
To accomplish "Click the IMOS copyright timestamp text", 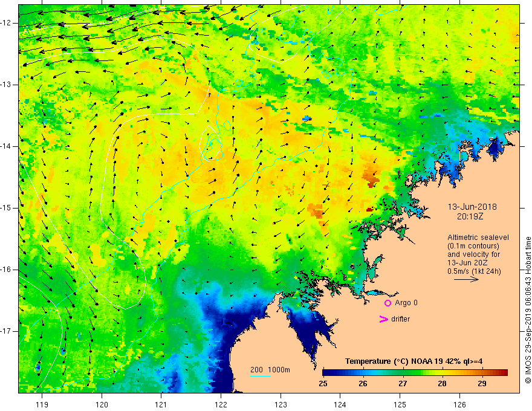I will (x=528, y=310).
